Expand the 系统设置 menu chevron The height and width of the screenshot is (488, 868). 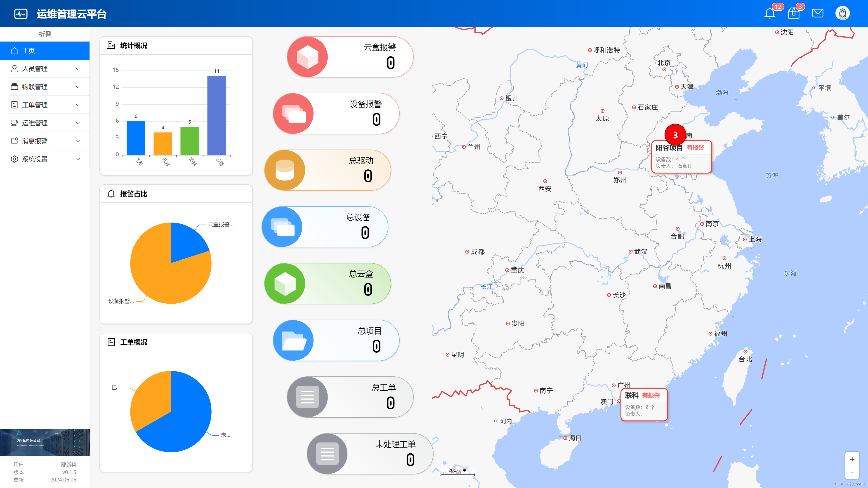pos(78,159)
